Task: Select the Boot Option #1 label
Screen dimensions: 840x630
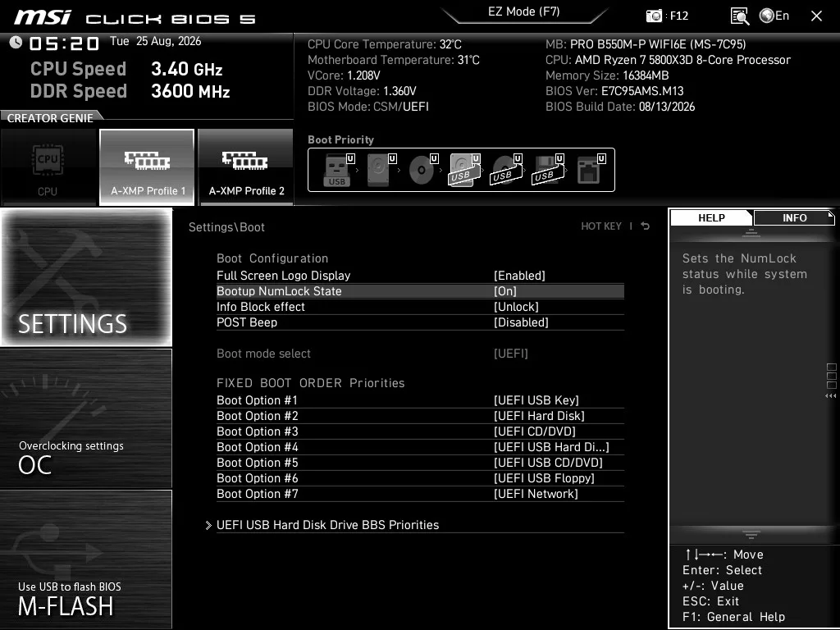Action: point(257,400)
